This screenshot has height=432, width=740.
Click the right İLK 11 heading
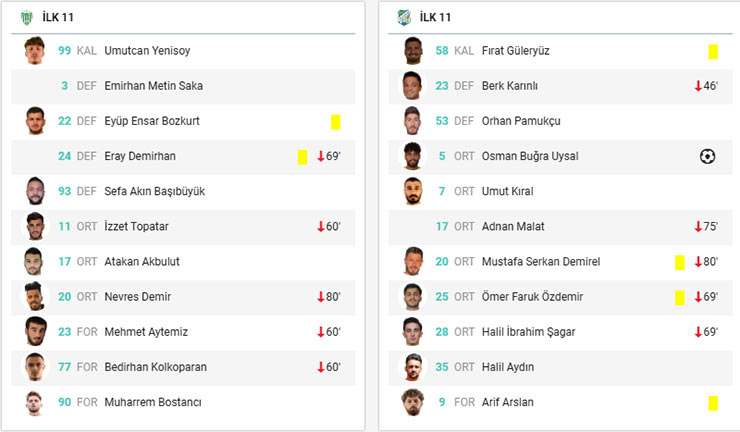click(436, 17)
